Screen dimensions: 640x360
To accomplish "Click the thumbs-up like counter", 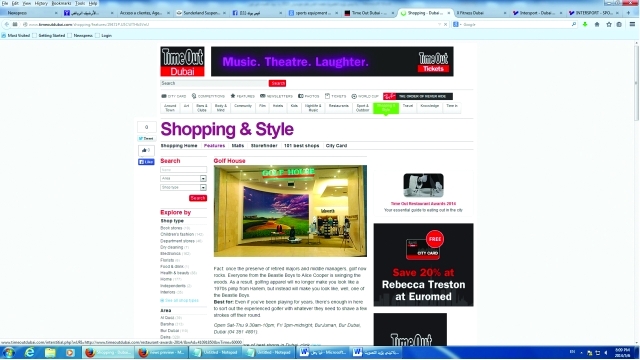I will point(146,150).
